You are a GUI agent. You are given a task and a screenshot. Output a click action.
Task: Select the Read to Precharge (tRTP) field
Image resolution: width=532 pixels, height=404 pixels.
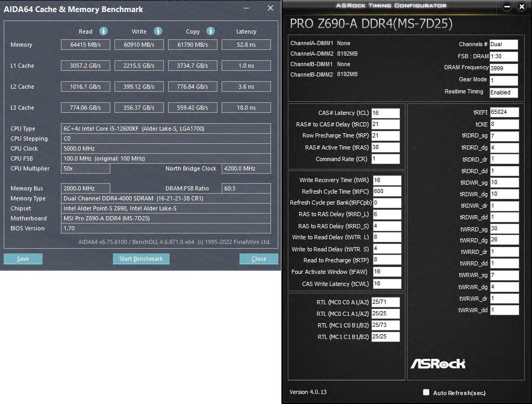387,260
